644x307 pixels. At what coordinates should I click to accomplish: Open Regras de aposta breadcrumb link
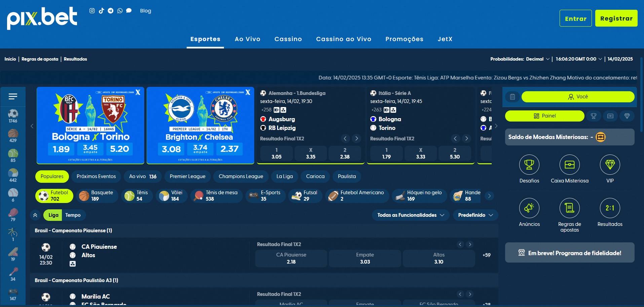pyautogui.click(x=40, y=59)
